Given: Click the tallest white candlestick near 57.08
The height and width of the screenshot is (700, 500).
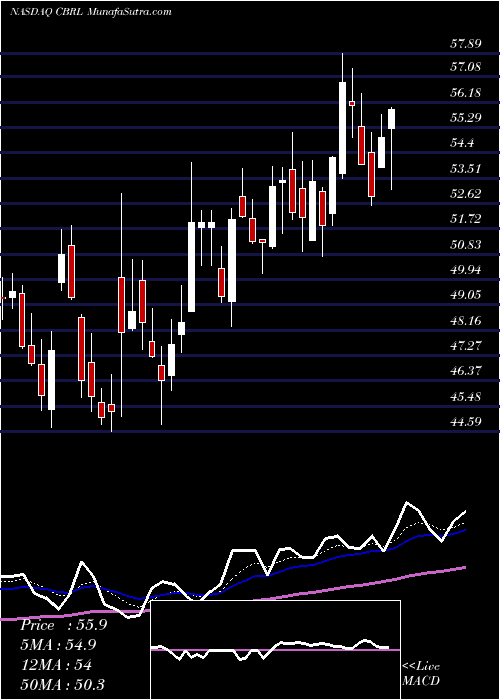Looking at the screenshot, I should point(342,128).
